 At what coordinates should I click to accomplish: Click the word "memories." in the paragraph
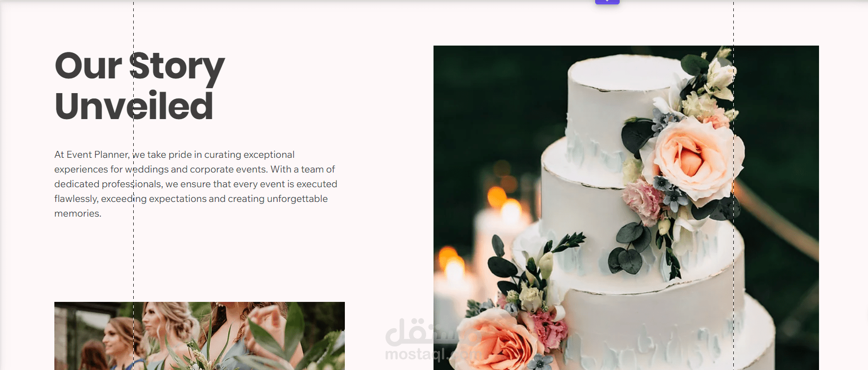point(77,214)
